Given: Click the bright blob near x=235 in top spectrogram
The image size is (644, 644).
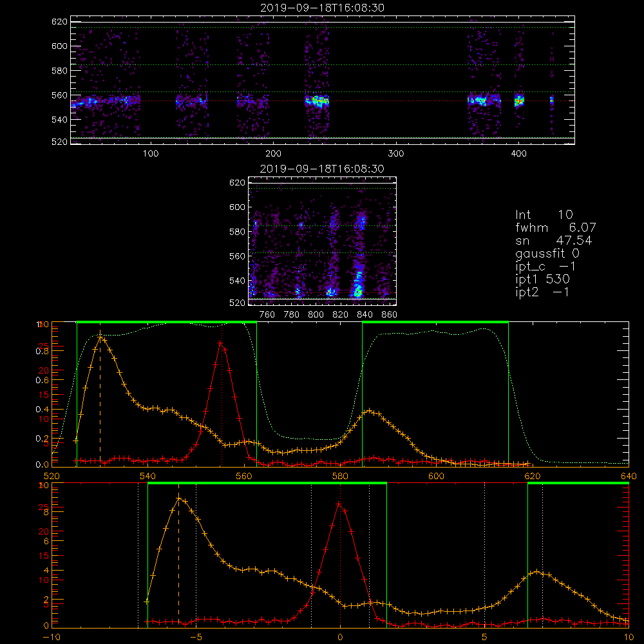Looking at the screenshot, I should tap(317, 100).
